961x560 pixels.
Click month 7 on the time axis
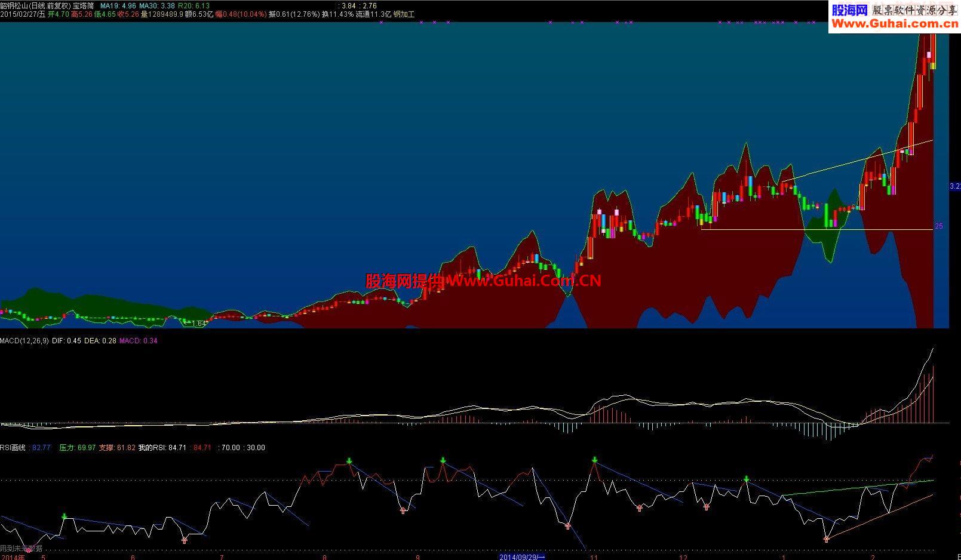point(222,557)
